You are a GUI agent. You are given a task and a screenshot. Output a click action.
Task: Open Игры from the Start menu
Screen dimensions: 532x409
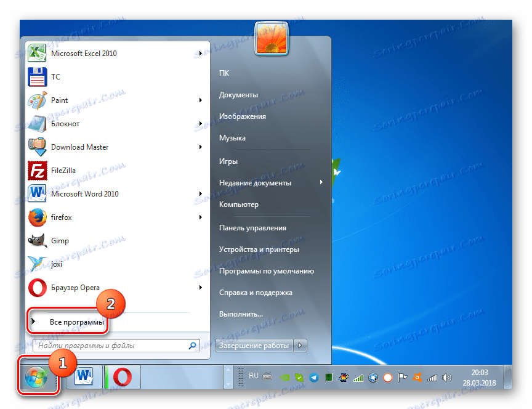click(x=228, y=161)
